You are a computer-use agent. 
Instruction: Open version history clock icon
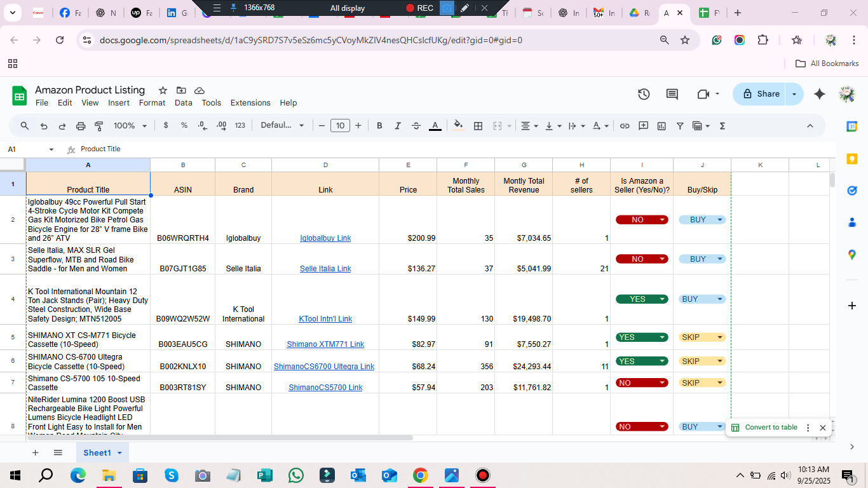[x=644, y=94]
